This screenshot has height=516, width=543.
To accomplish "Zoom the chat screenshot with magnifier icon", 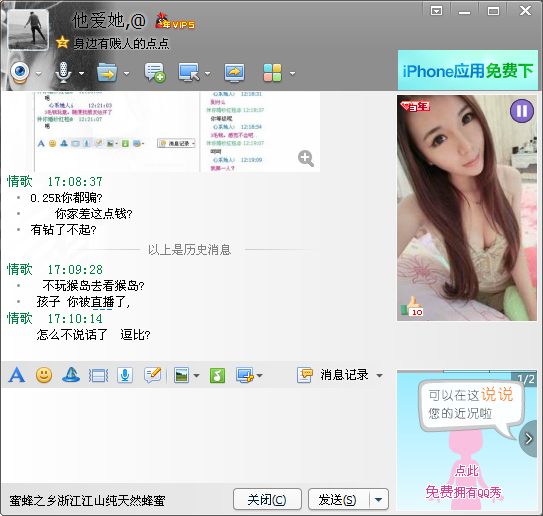I will coord(306,159).
